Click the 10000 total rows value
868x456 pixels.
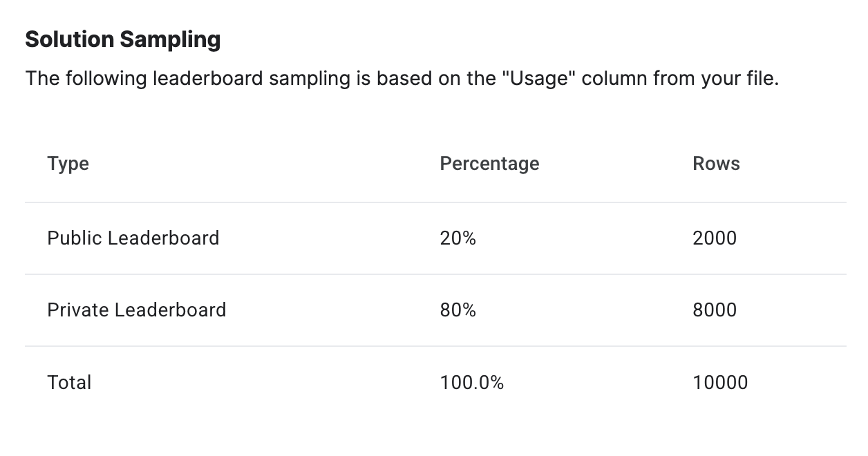(x=720, y=383)
